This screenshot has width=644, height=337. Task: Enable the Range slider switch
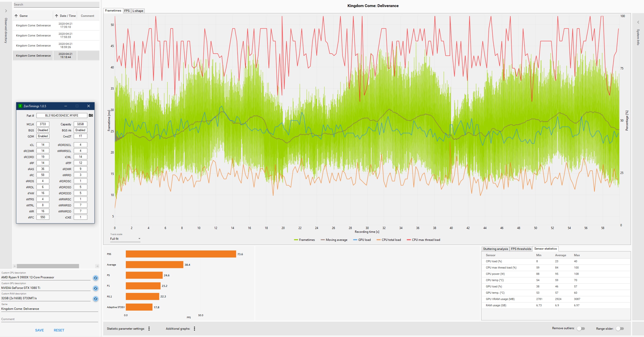[x=620, y=329]
